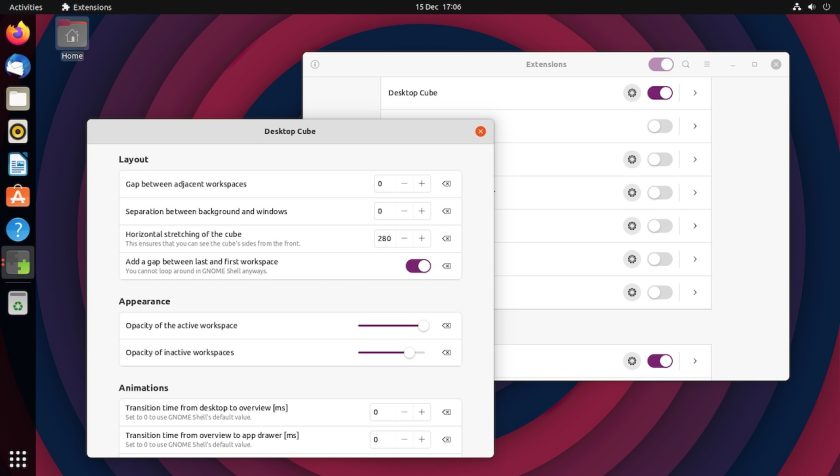Viewport: 840px width, 476px height.
Task: Open the Extensions hamburger menu
Action: click(707, 64)
